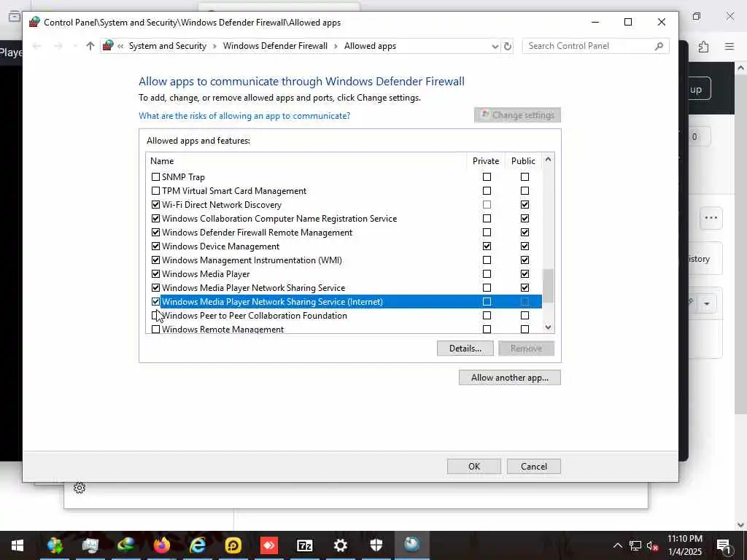Click the Allowed apps breadcrumb

[x=370, y=46]
